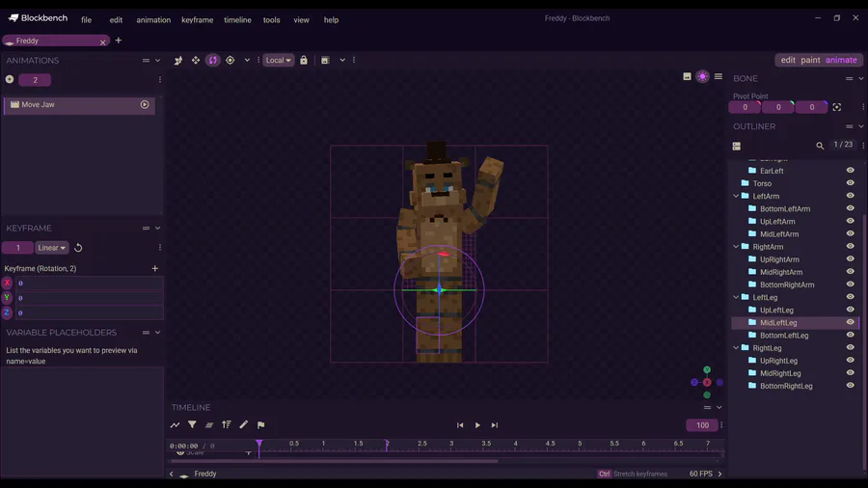868x488 pixels.
Task: Select the Move Jaw animation
Action: [x=79, y=104]
